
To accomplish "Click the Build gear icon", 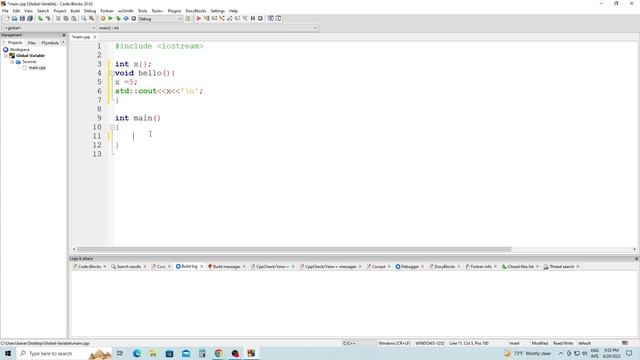I will (x=103, y=18).
